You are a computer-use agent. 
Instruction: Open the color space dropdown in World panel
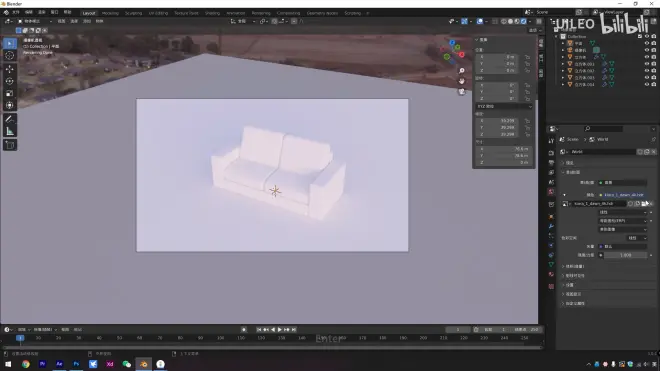coord(636,238)
